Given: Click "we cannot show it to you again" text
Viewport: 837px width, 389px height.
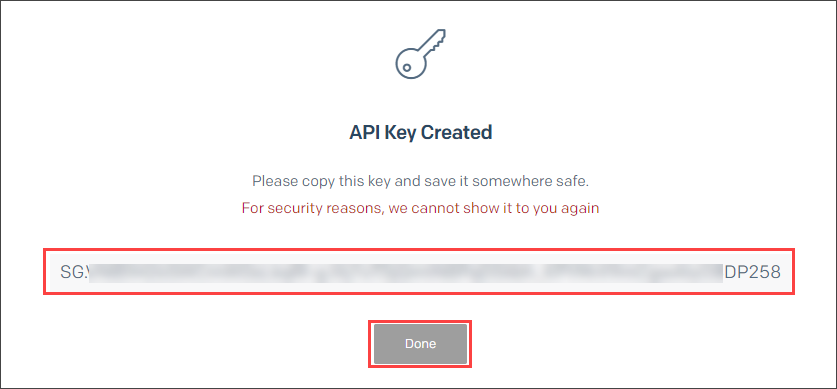Looking at the screenshot, I should (494, 208).
